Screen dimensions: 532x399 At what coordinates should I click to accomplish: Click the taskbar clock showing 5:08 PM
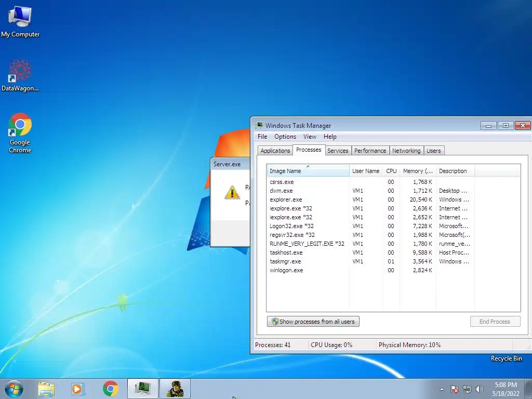tap(506, 389)
